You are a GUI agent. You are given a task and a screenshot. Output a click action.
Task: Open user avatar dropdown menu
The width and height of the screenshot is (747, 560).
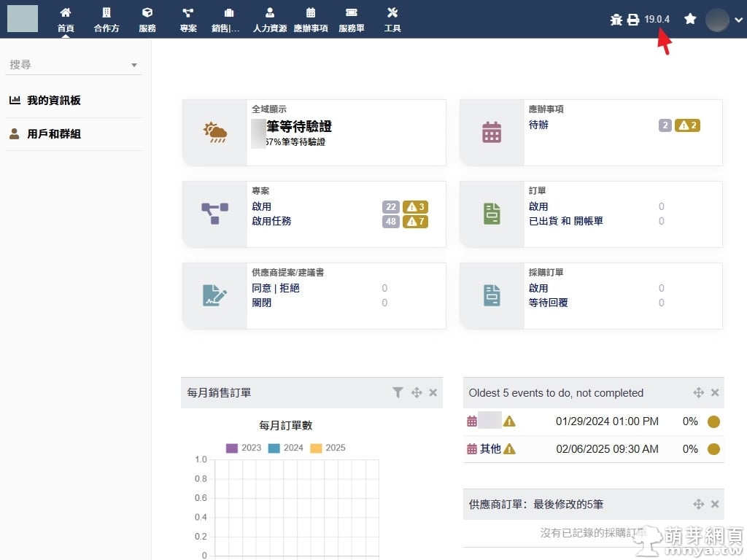724,20
